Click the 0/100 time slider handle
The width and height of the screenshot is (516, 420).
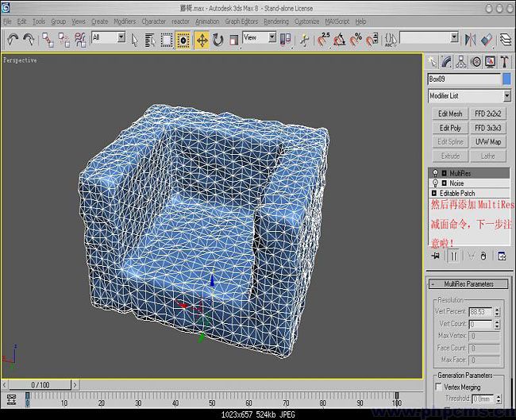(x=40, y=385)
